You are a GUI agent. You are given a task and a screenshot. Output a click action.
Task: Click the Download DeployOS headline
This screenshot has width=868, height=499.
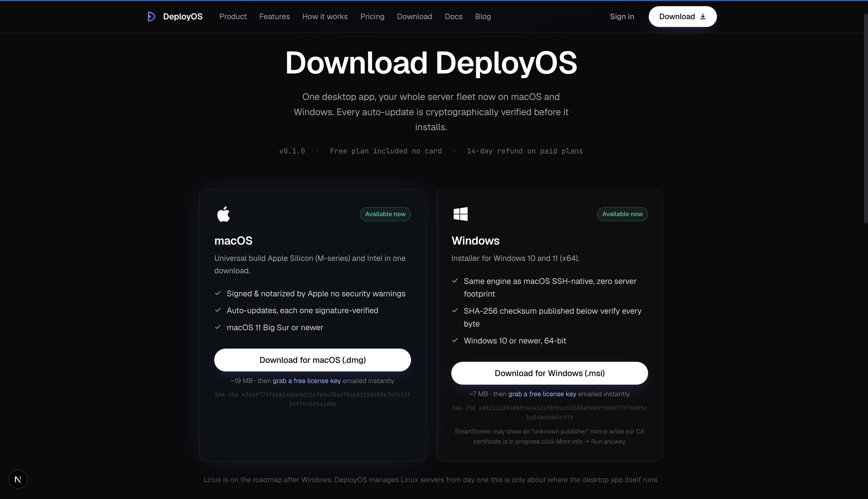(x=431, y=63)
